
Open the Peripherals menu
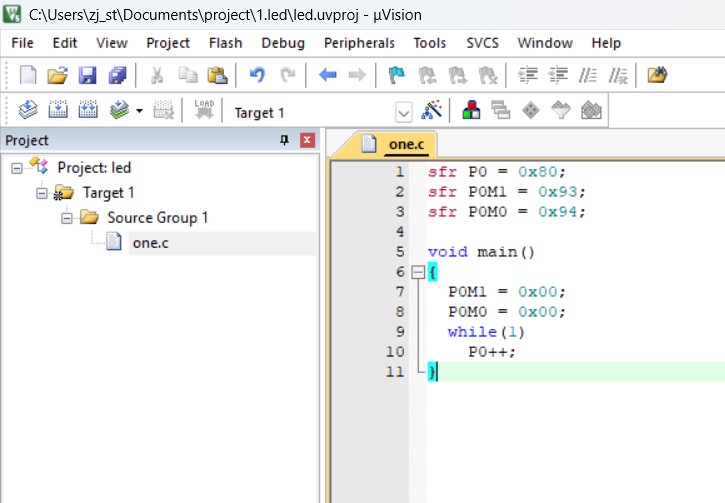[x=359, y=43]
